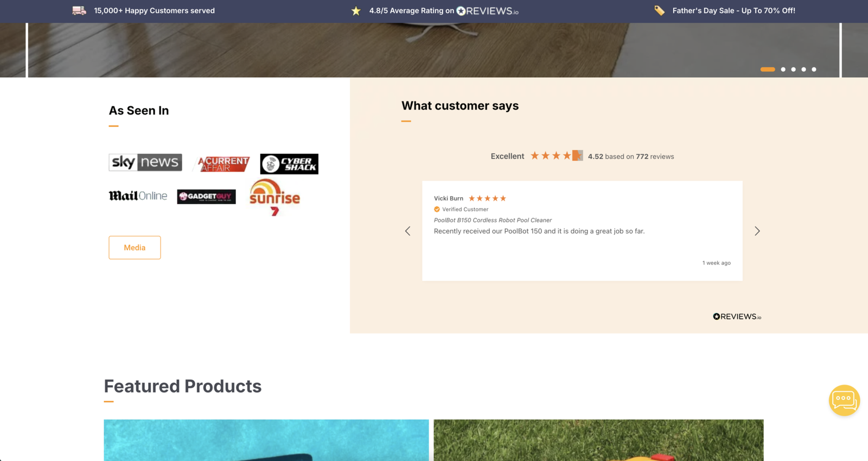Go to the second hero slide dot
868x461 pixels.
tap(783, 70)
